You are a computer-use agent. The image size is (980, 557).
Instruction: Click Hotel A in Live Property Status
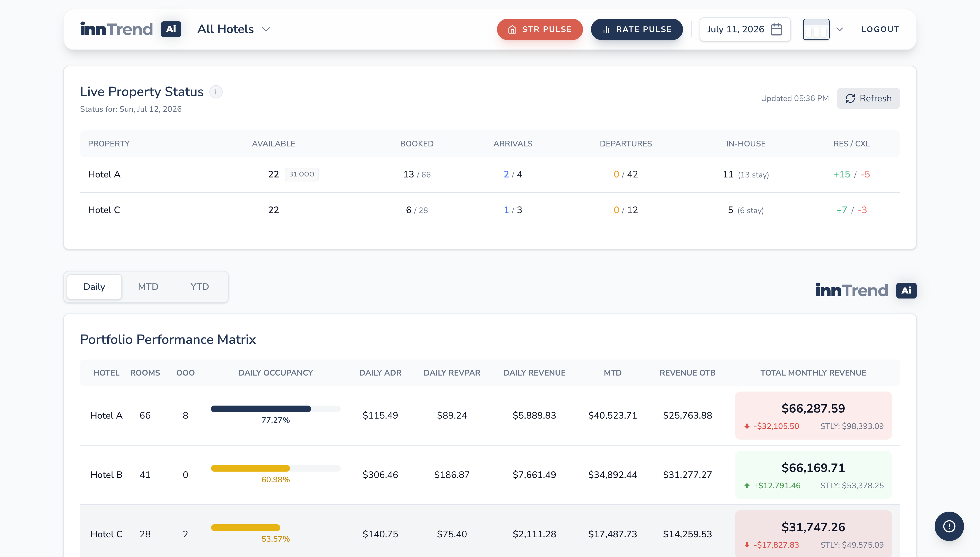(x=104, y=174)
